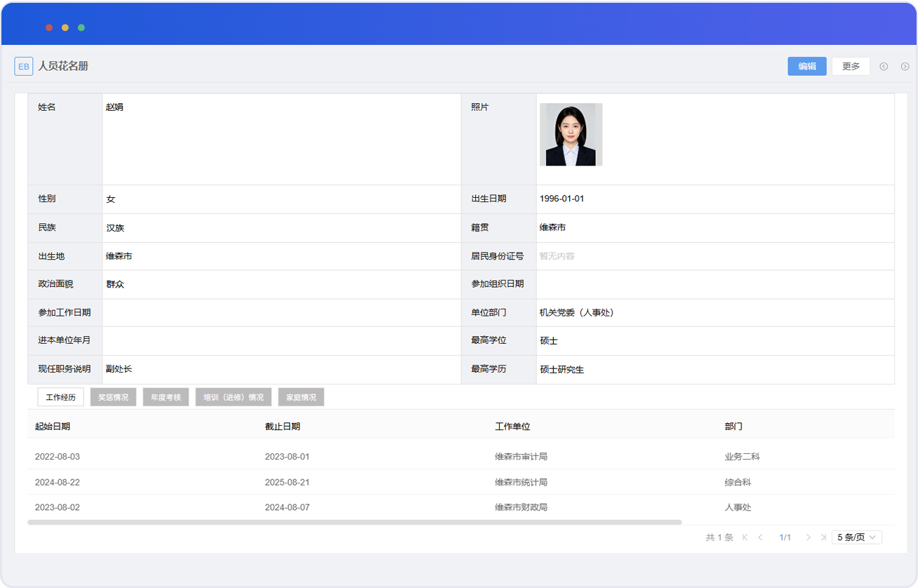Click the EB app icon beside 人员花名册

[24, 67]
